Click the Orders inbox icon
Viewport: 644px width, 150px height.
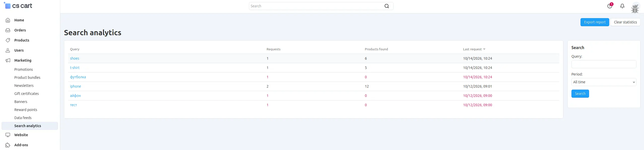pyautogui.click(x=8, y=30)
